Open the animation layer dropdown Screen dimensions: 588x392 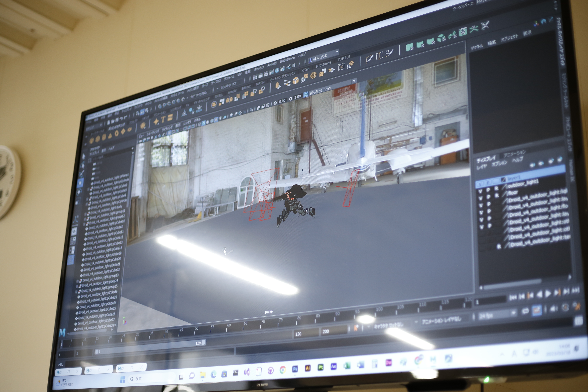pyautogui.click(x=416, y=322)
